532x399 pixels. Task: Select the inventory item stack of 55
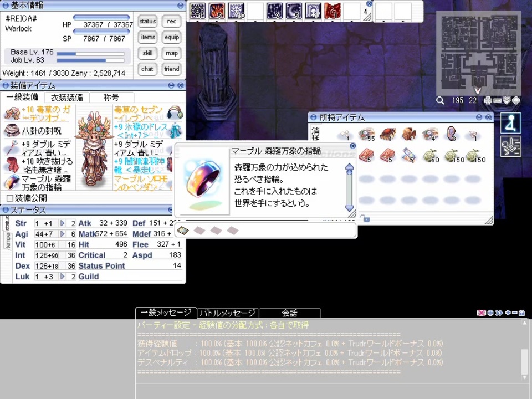point(366,134)
